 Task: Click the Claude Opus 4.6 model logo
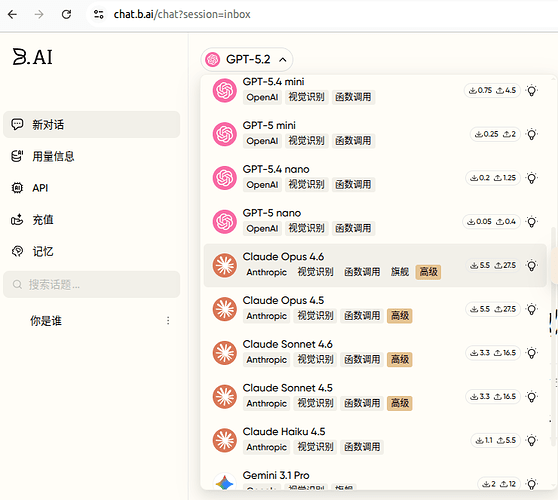click(225, 265)
